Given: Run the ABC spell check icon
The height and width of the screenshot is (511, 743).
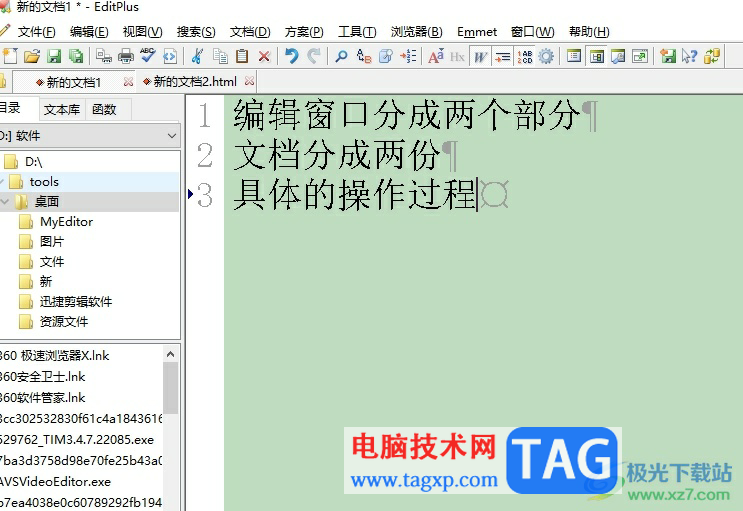Looking at the screenshot, I should tap(147, 56).
